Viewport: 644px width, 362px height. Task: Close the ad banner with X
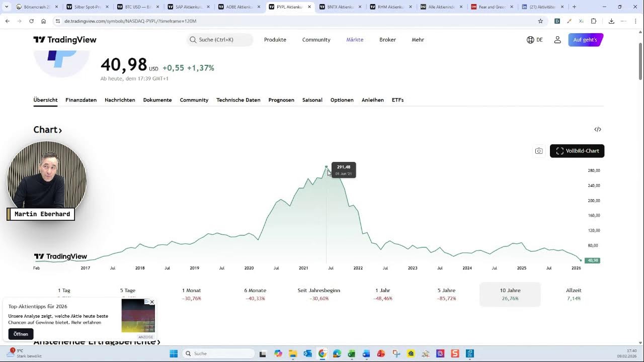pos(152,302)
